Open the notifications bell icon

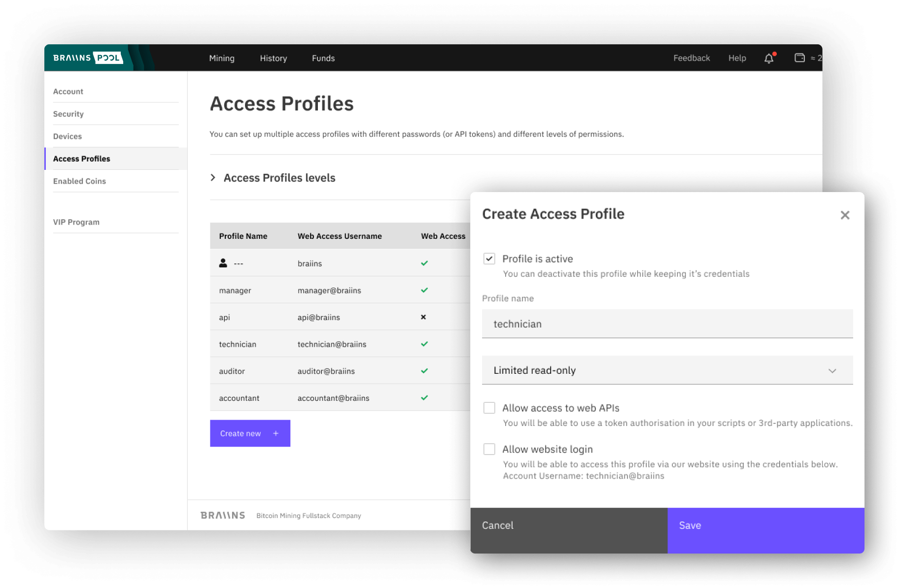pos(769,58)
